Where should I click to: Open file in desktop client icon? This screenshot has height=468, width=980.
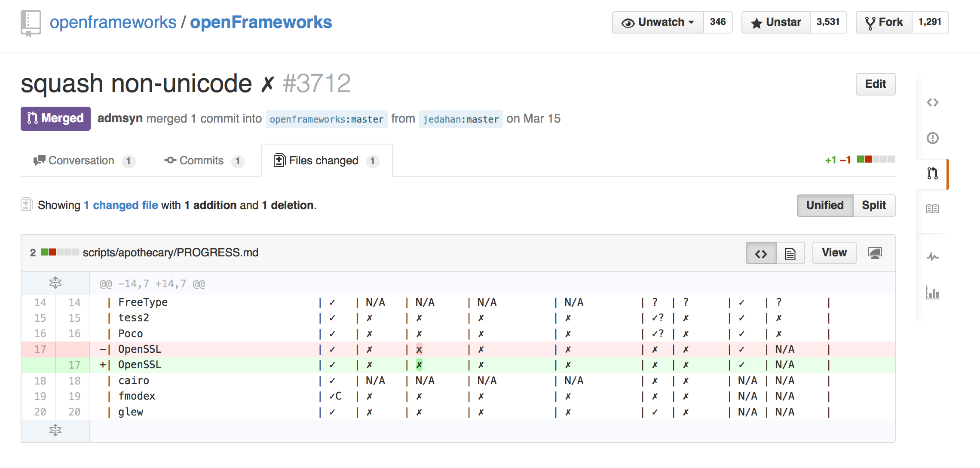(x=875, y=253)
